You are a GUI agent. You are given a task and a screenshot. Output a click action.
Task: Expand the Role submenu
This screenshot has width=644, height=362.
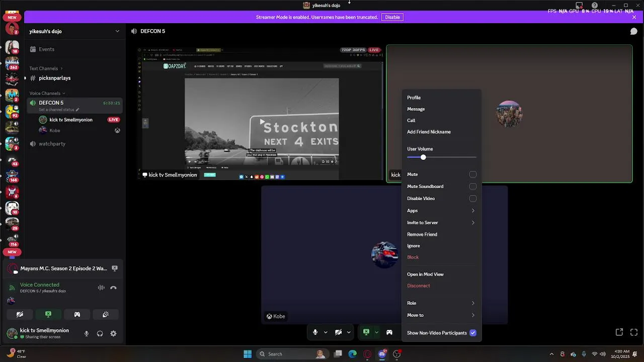(x=441, y=303)
